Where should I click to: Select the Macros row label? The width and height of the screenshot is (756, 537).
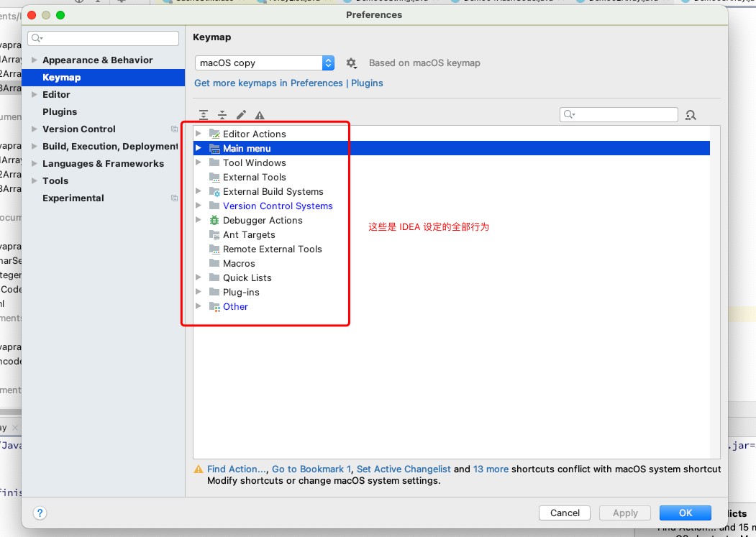point(239,263)
